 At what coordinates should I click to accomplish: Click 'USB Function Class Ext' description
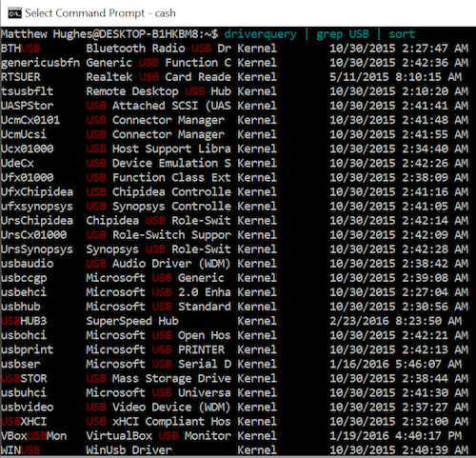158,177
